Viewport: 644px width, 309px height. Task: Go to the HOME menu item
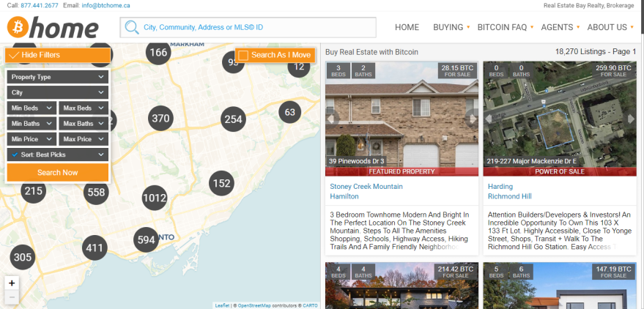click(407, 28)
